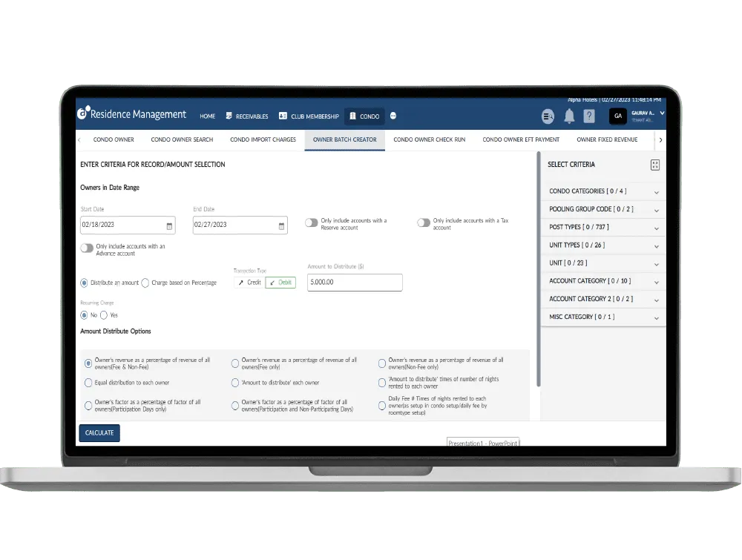Choose the Credit transaction type

[x=249, y=283]
